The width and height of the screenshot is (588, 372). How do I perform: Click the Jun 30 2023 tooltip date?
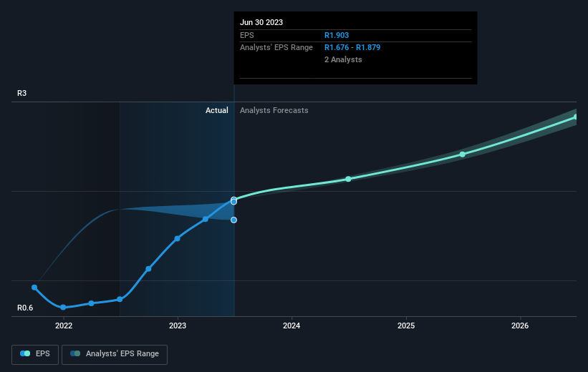pyautogui.click(x=261, y=22)
